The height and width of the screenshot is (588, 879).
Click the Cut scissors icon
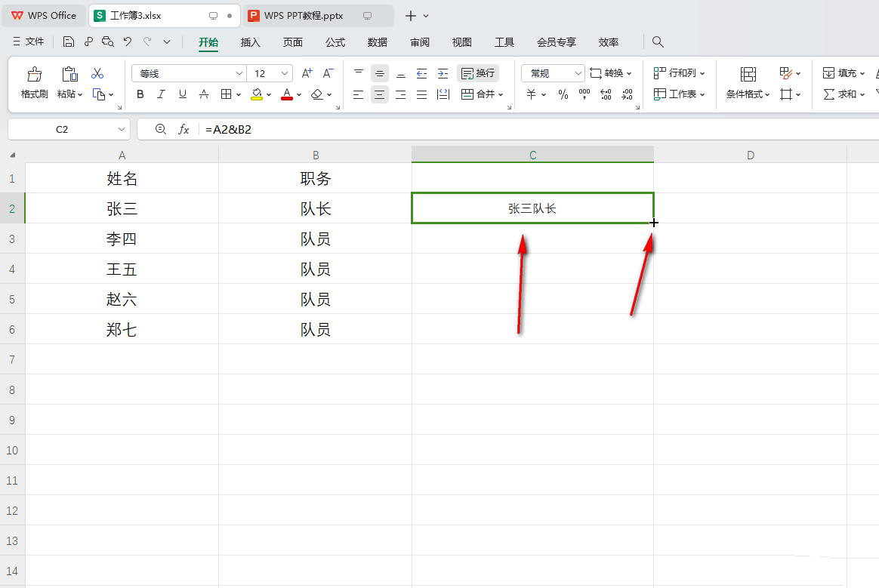[97, 73]
